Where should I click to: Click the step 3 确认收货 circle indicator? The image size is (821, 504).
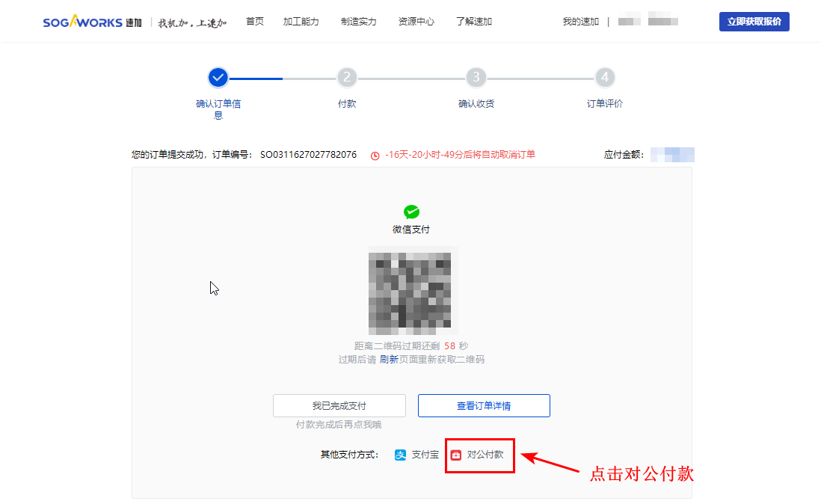click(476, 77)
